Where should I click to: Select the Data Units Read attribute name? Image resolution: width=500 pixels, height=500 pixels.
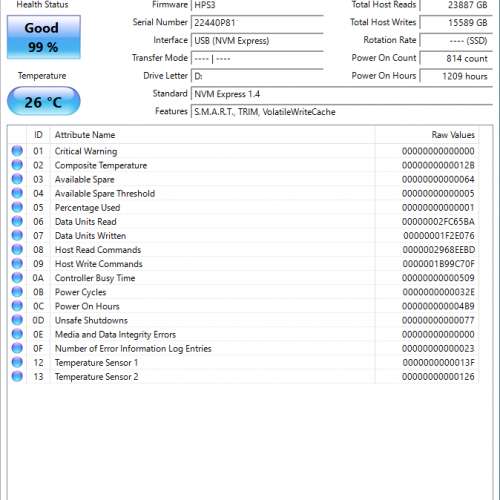click(86, 222)
